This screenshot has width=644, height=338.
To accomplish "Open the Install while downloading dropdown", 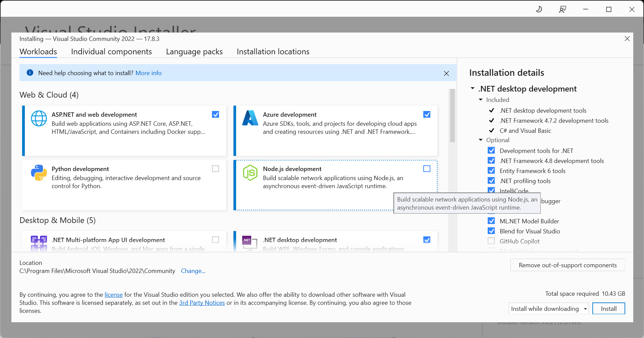I will 549,308.
